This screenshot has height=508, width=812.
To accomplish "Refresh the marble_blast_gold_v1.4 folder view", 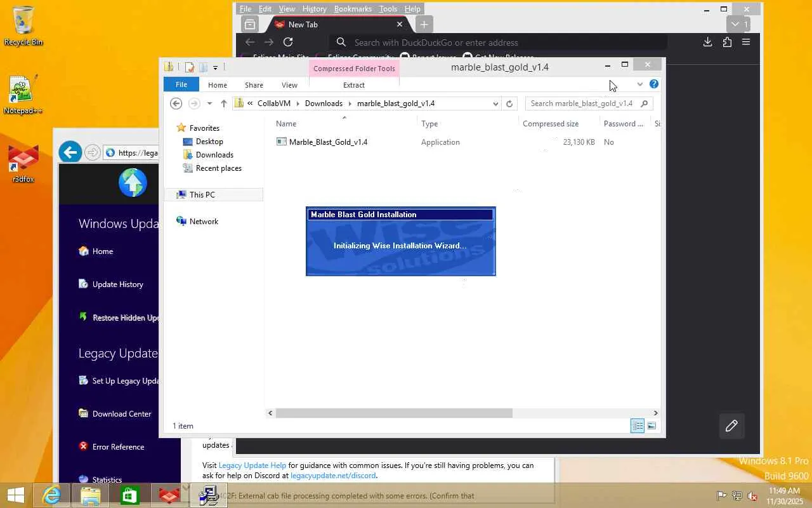I will coord(509,104).
